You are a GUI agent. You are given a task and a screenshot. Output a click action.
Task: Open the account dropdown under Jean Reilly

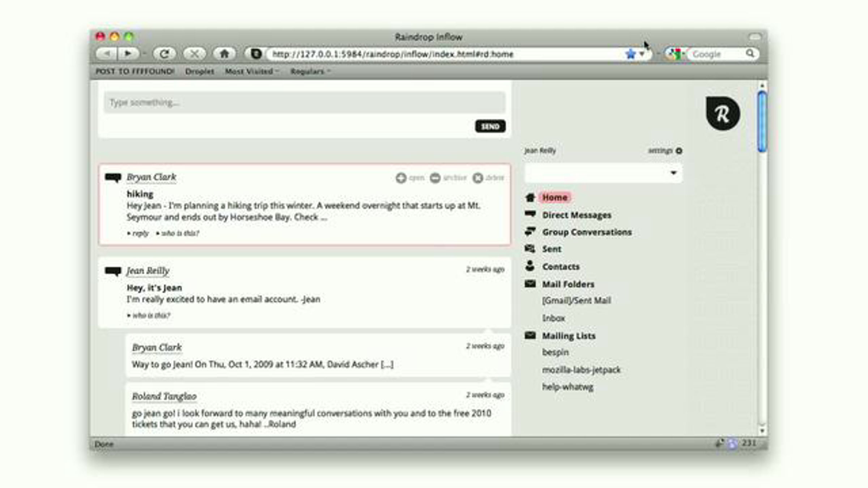(x=603, y=173)
